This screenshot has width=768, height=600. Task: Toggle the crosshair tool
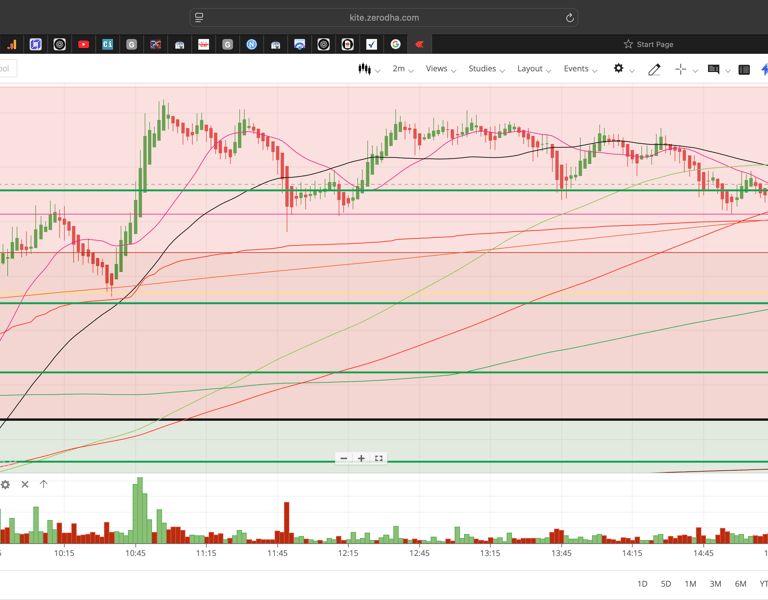(x=680, y=70)
